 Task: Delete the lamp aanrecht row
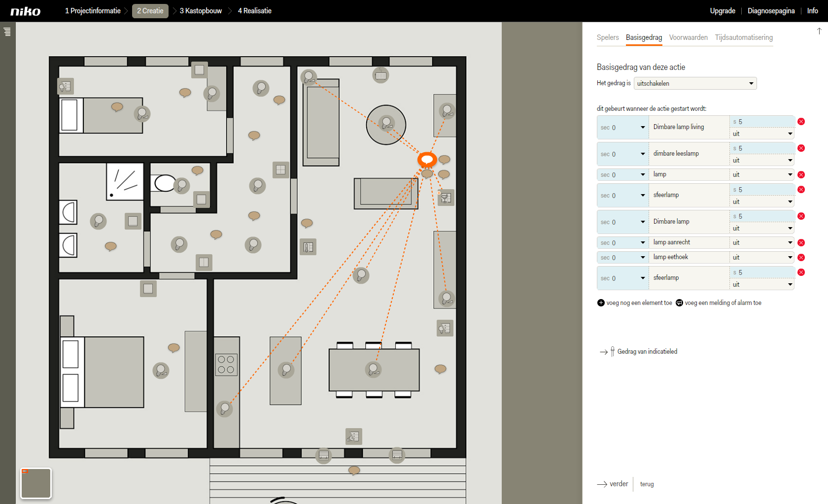point(801,243)
